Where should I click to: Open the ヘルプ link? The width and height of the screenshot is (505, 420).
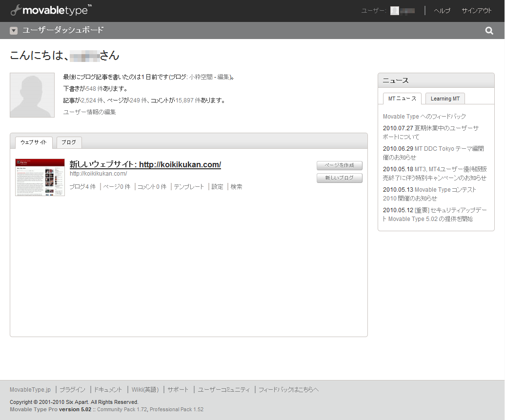[x=442, y=11]
